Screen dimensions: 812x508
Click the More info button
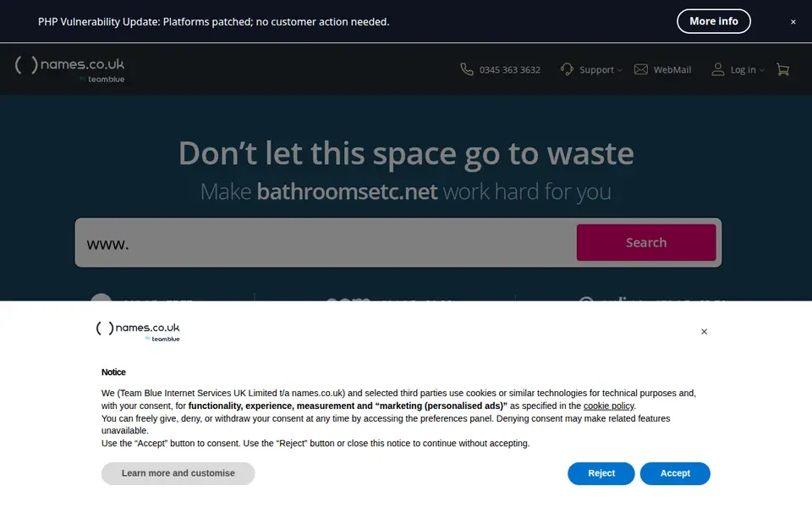pos(714,21)
